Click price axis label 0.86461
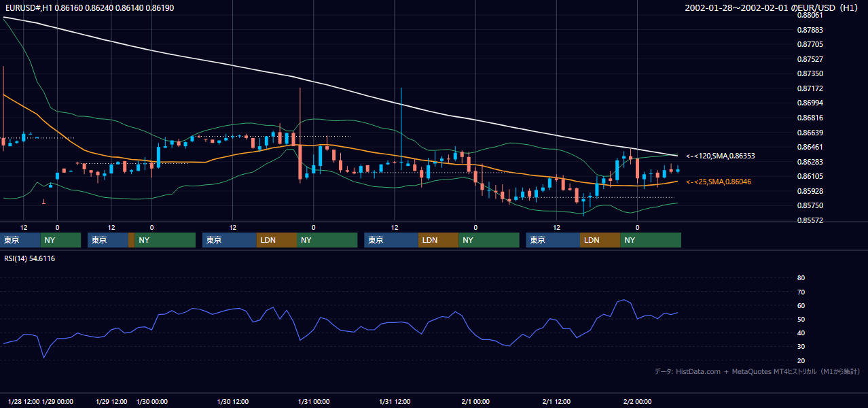The image size is (868, 408). (810, 147)
